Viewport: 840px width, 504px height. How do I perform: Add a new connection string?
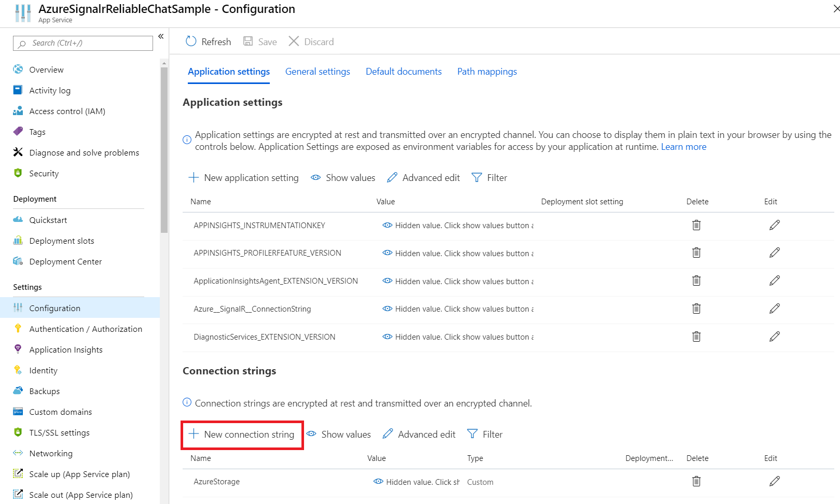point(242,435)
